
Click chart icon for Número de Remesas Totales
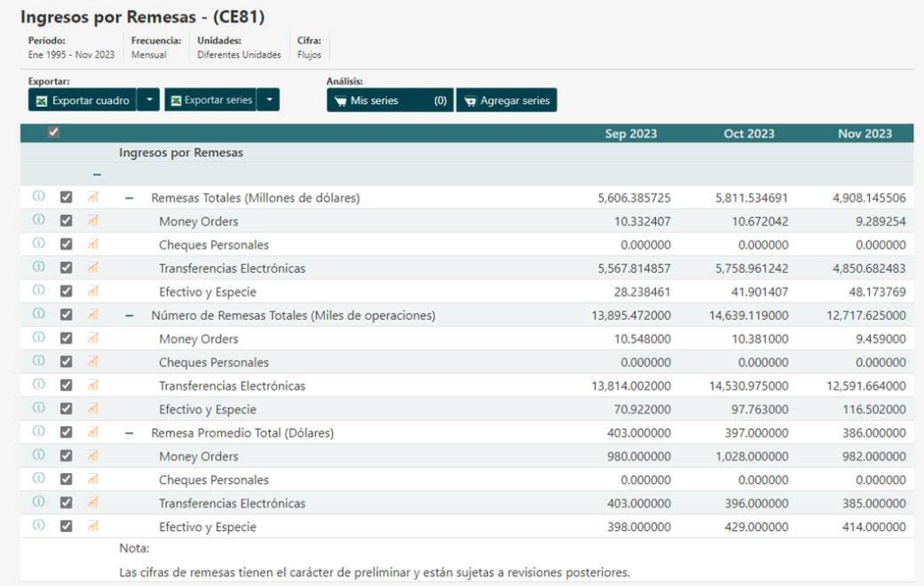click(92, 314)
